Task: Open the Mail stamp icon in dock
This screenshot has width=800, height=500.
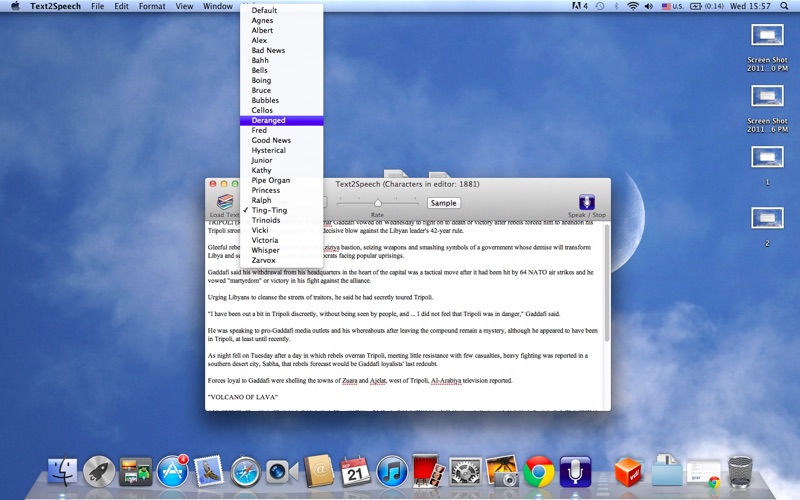Action: pyautogui.click(x=209, y=471)
